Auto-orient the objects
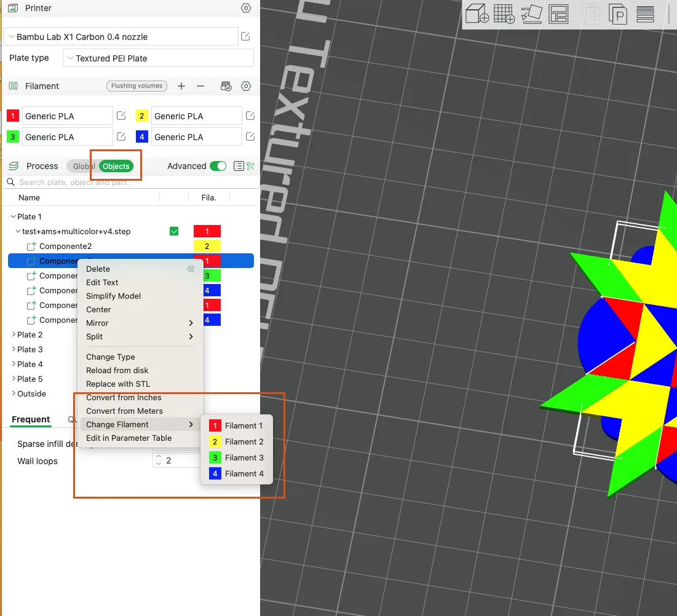The width and height of the screenshot is (677, 616). pos(531,14)
